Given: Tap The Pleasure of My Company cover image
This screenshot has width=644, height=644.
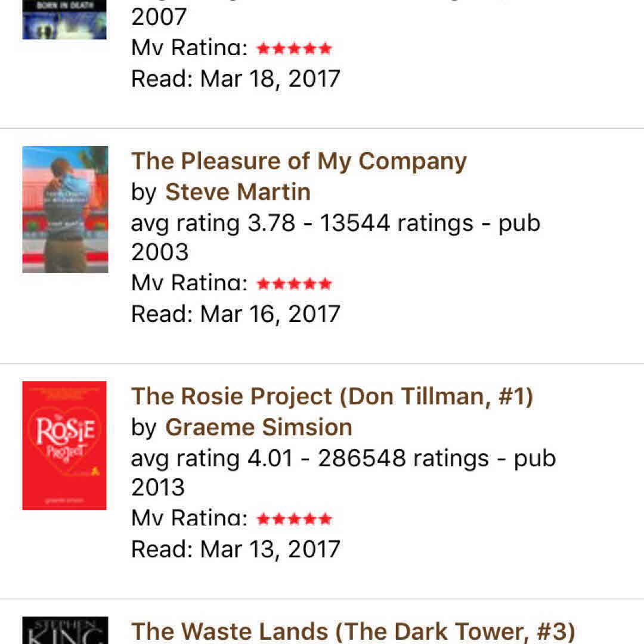Looking at the screenshot, I should pyautogui.click(x=65, y=209).
